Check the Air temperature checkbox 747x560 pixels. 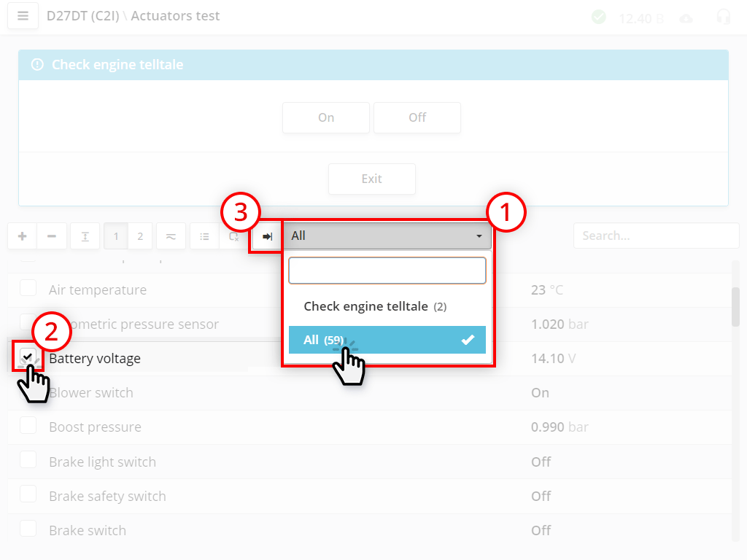click(28, 288)
